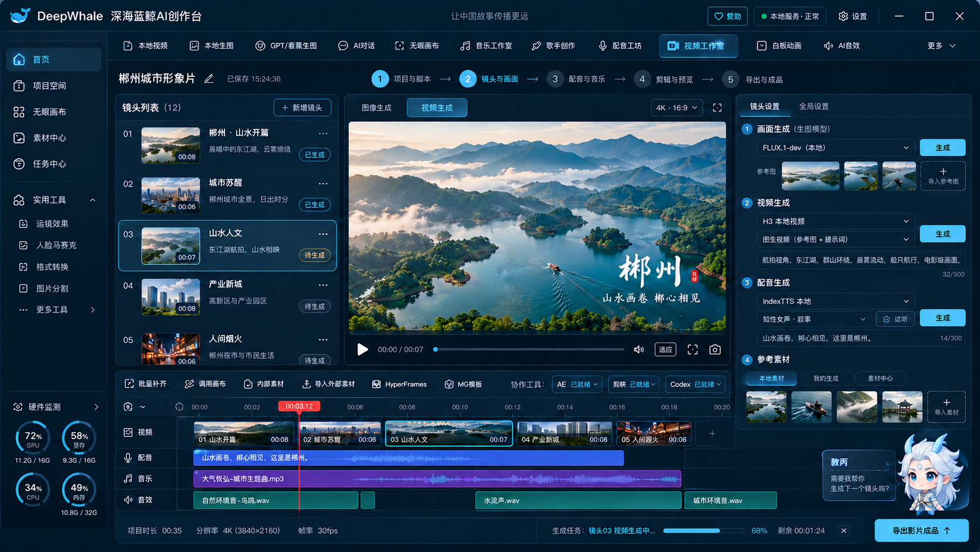Open the FLUX.1-dev (本地) model dropdown
This screenshot has width=980, height=552.
pos(836,148)
